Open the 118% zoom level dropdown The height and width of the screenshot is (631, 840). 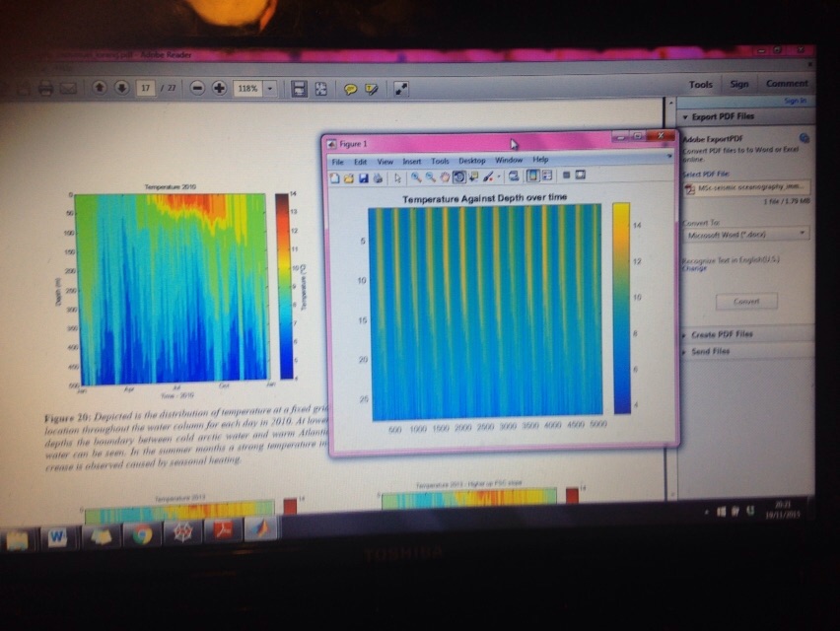[x=270, y=88]
